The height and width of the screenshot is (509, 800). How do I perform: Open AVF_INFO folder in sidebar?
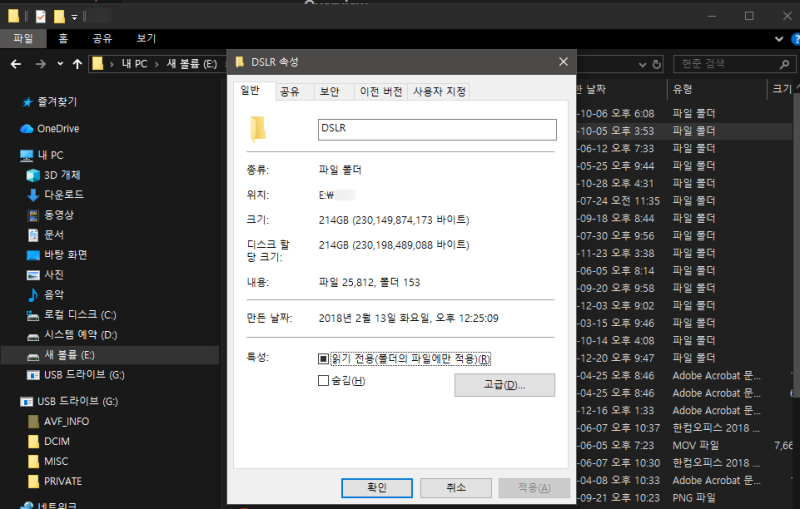click(x=66, y=421)
